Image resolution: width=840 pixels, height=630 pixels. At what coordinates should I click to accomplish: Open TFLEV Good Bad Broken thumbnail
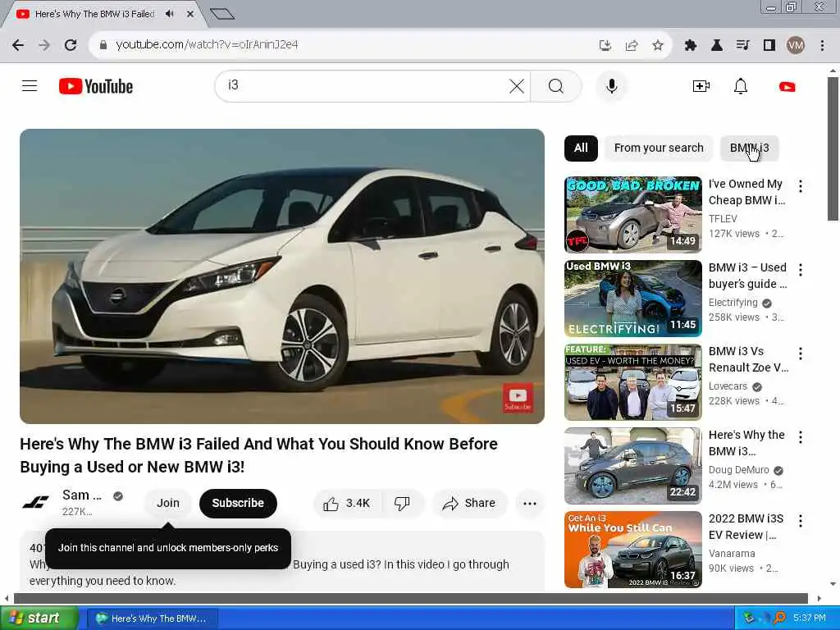coord(632,214)
